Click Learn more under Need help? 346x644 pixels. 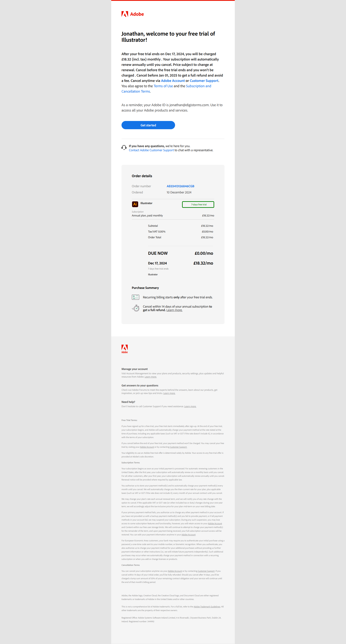[x=190, y=406]
